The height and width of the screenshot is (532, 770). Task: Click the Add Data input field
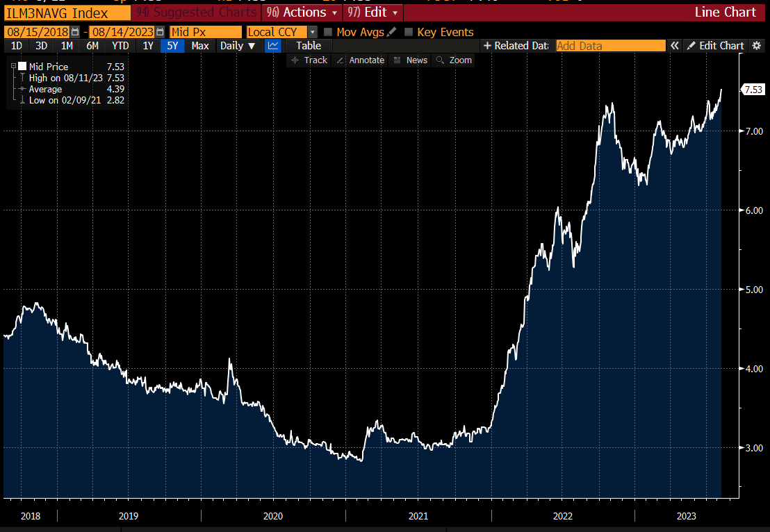coord(610,46)
